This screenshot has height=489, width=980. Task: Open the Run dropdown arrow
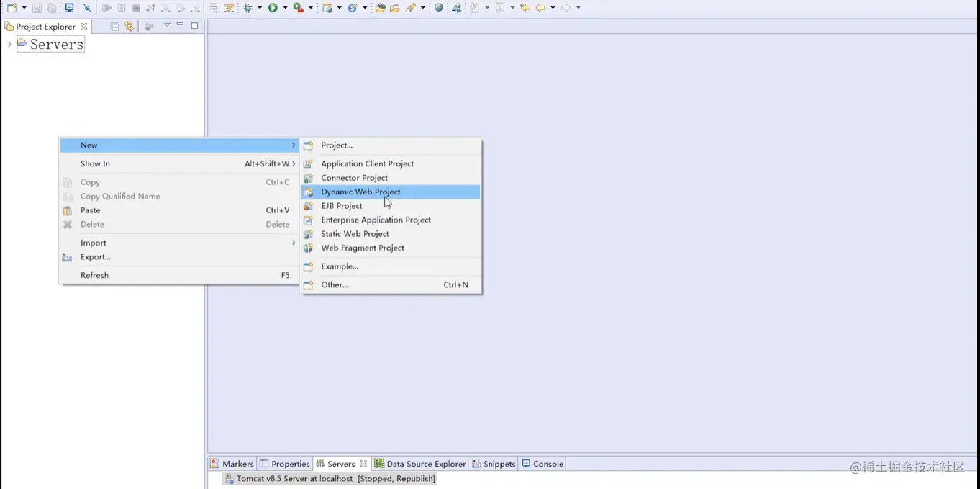point(285,8)
